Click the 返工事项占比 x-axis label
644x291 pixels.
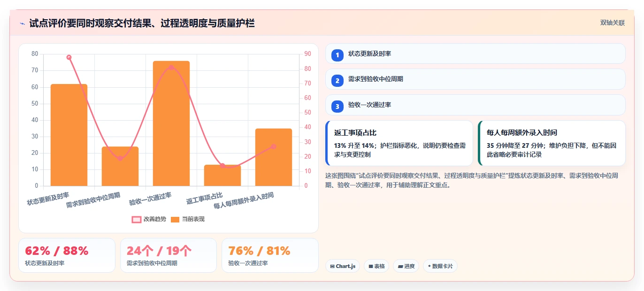[205, 198]
